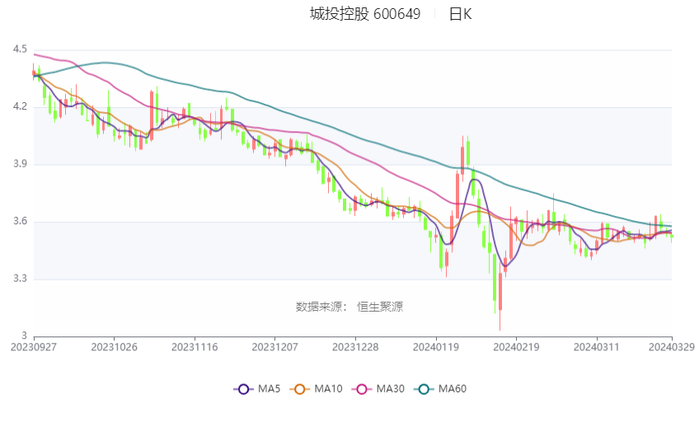Click the 20240119 date axis label
Image resolution: width=700 pixels, height=427 pixels.
(435, 347)
